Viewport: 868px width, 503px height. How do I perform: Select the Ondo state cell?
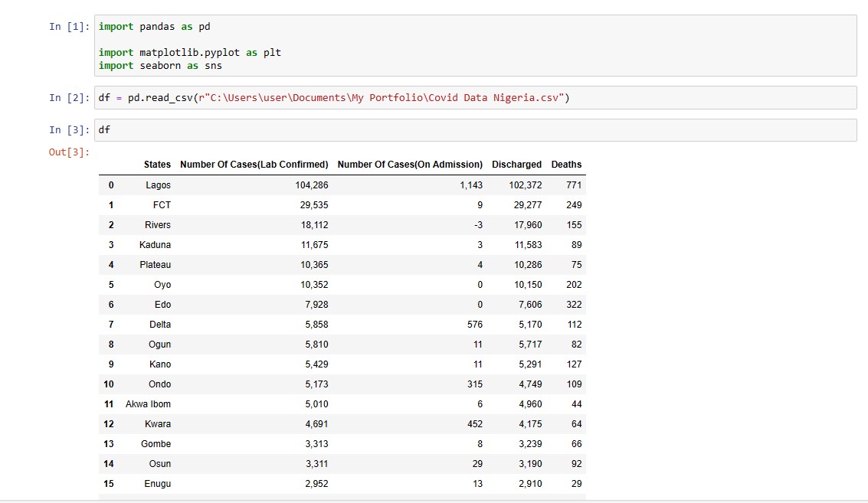pyautogui.click(x=159, y=384)
